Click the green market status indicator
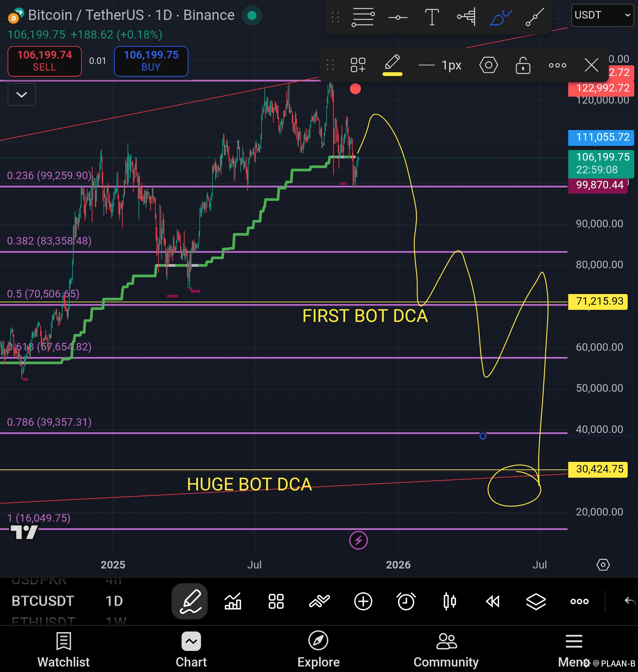The image size is (638, 672). coord(252,15)
